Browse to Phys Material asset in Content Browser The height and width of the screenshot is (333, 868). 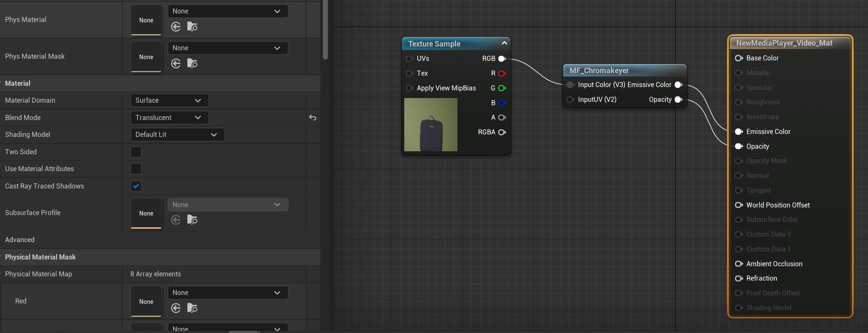point(192,27)
